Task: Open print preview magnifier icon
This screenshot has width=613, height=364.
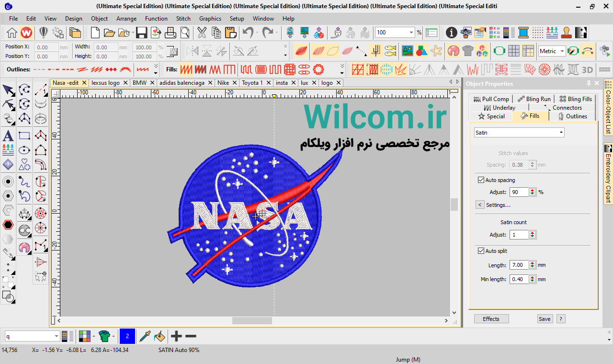Action: 185,33
